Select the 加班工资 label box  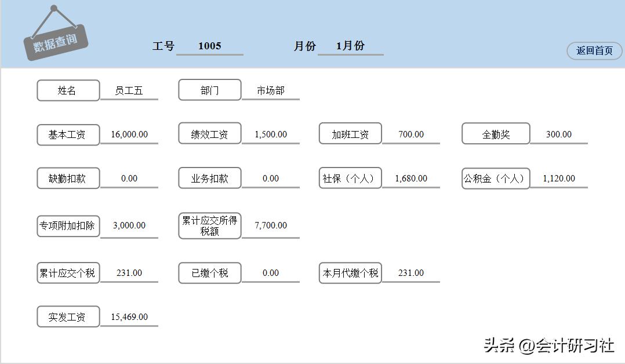tap(350, 133)
